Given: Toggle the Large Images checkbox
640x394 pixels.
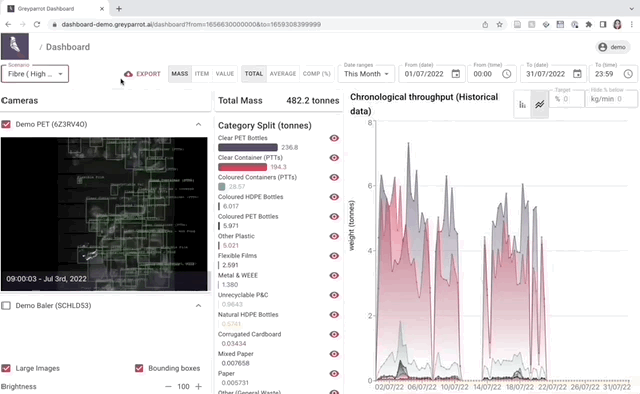Looking at the screenshot, I should coord(6,368).
